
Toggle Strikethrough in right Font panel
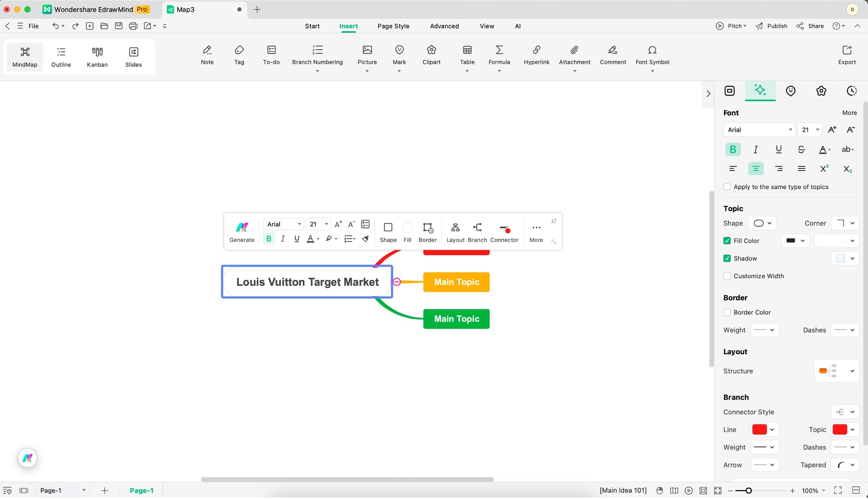801,149
